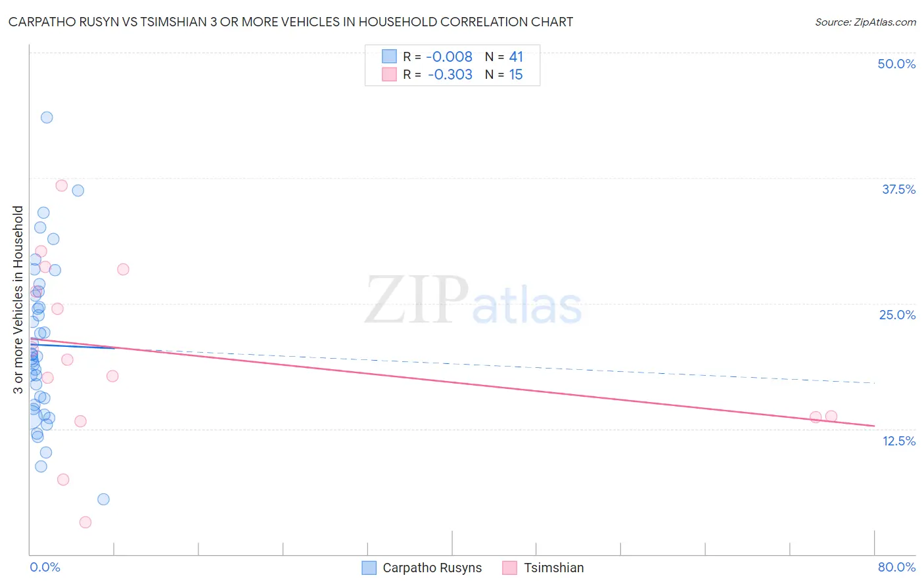924x586 pixels.
Task: Click the blue swatch beside R = -0.008
Action: point(390,56)
